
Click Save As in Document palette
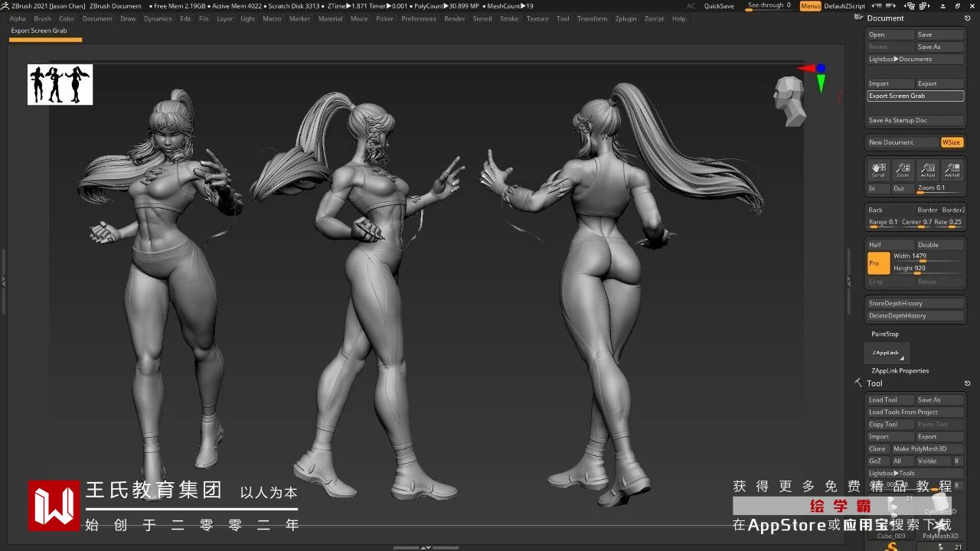(x=940, y=47)
